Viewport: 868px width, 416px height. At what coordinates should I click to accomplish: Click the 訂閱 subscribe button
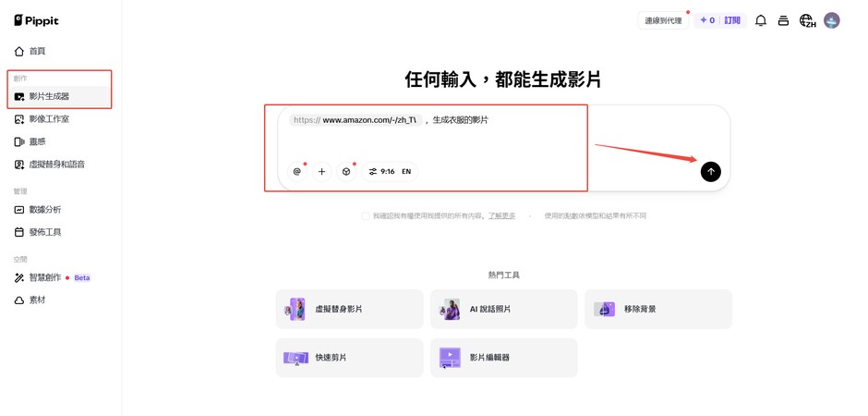pos(732,20)
